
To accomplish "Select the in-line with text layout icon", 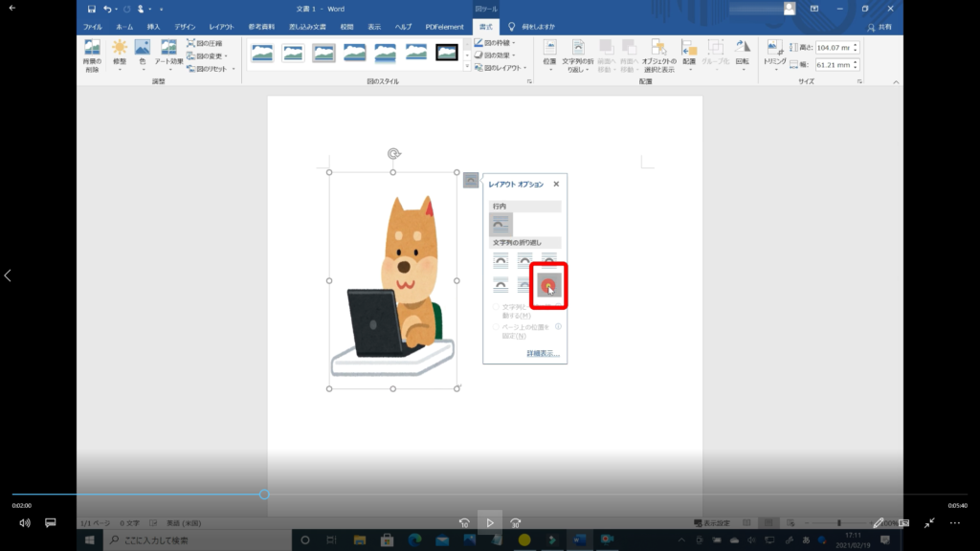I will 501,225.
